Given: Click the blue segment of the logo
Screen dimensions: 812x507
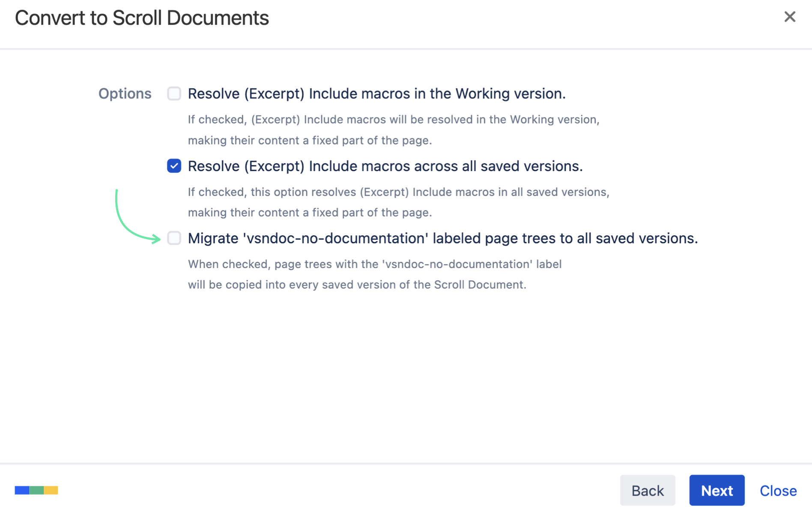Looking at the screenshot, I should point(22,490).
